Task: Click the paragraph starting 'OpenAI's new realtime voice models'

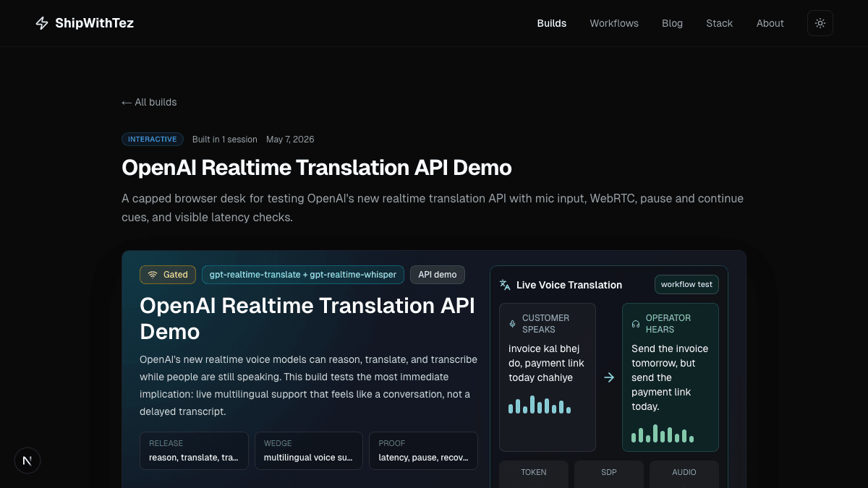Action: (309, 385)
